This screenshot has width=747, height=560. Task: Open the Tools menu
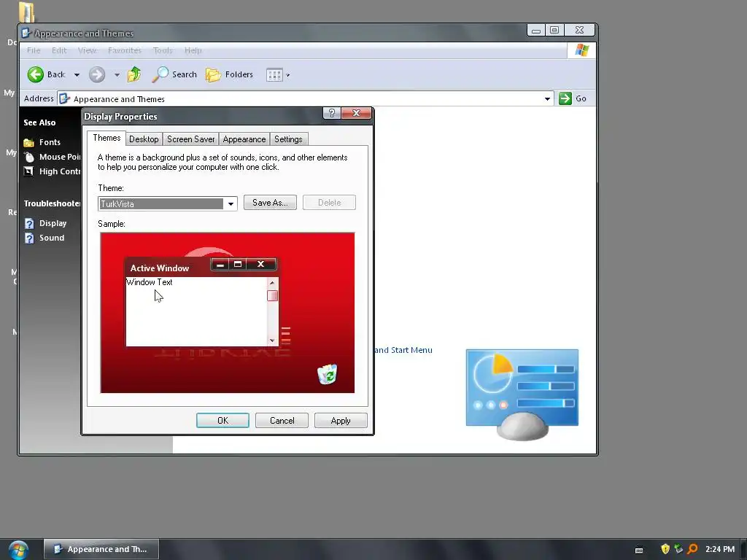(x=163, y=50)
